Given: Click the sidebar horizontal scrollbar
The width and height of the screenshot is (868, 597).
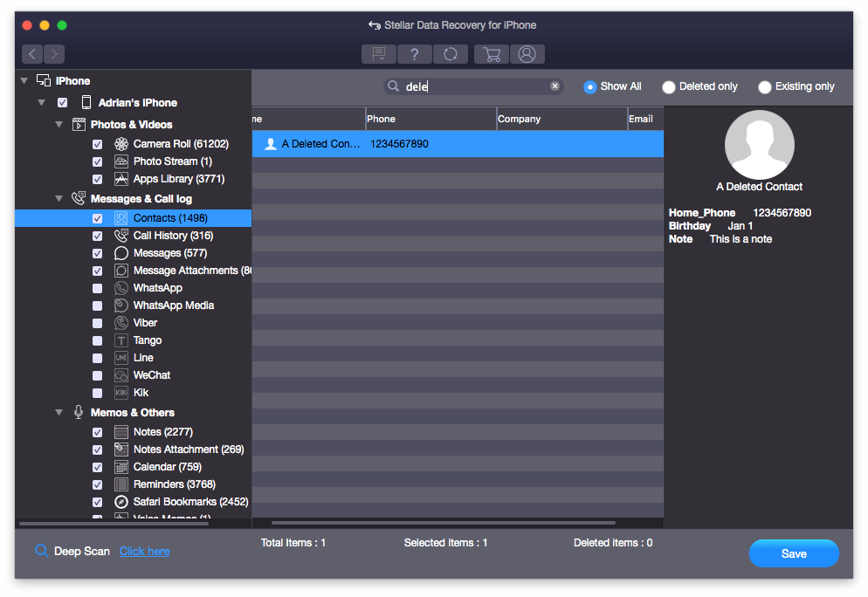Looking at the screenshot, I should [x=114, y=524].
